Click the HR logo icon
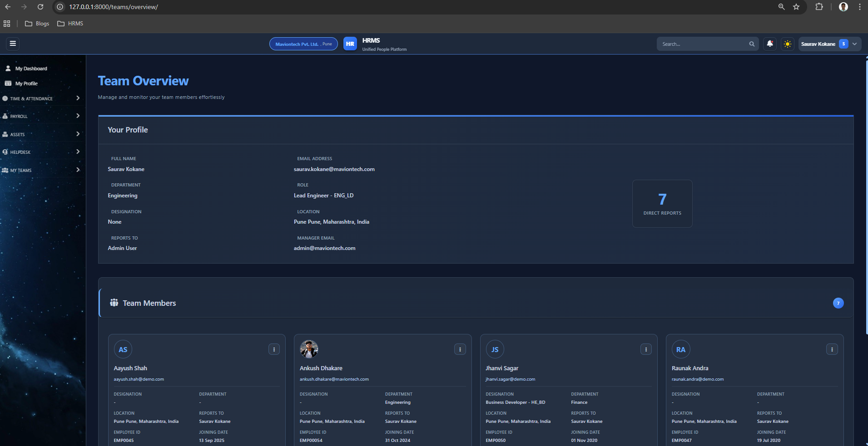The width and height of the screenshot is (868, 446). [350, 44]
